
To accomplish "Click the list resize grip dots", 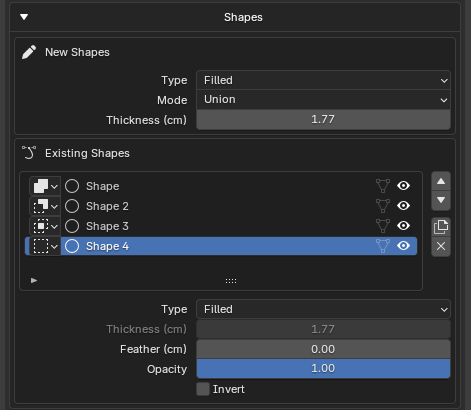I will pyautogui.click(x=231, y=281).
